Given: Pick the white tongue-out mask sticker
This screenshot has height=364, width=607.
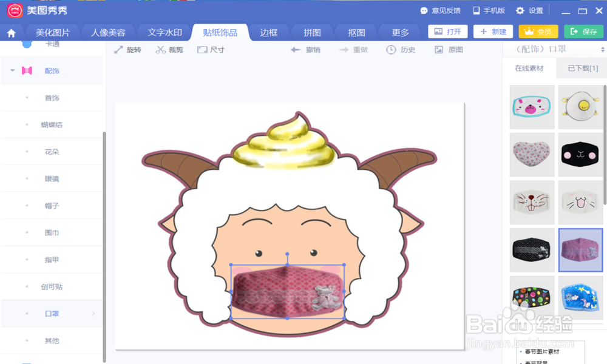Looking at the screenshot, I should (x=581, y=202).
